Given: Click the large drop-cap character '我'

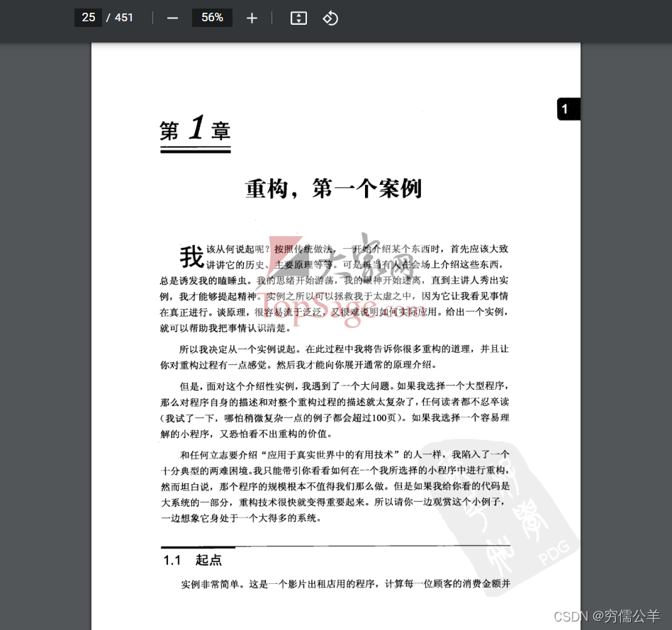Looking at the screenshot, I should coord(191,257).
